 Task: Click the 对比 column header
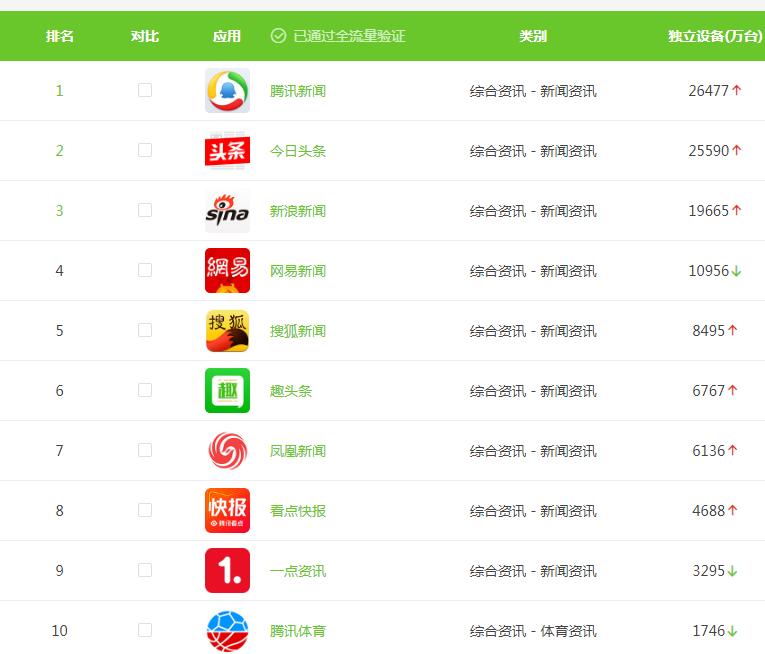[145, 36]
